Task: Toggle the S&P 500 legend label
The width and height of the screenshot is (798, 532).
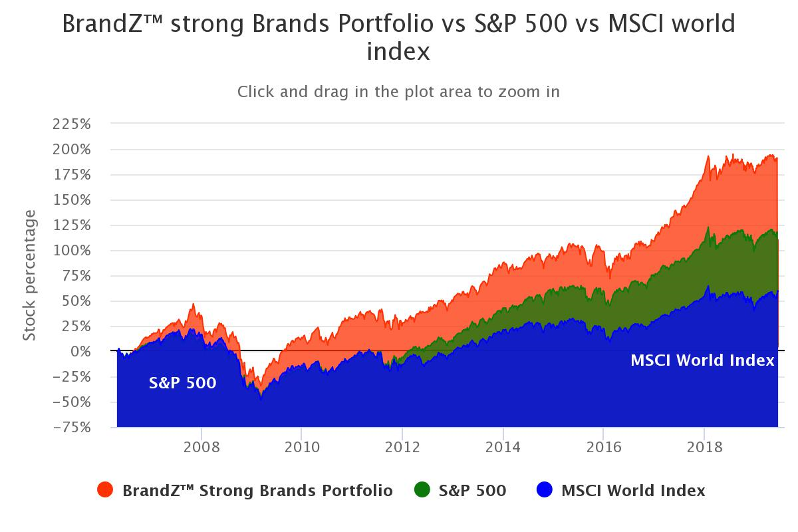Action: pyautogui.click(x=472, y=491)
